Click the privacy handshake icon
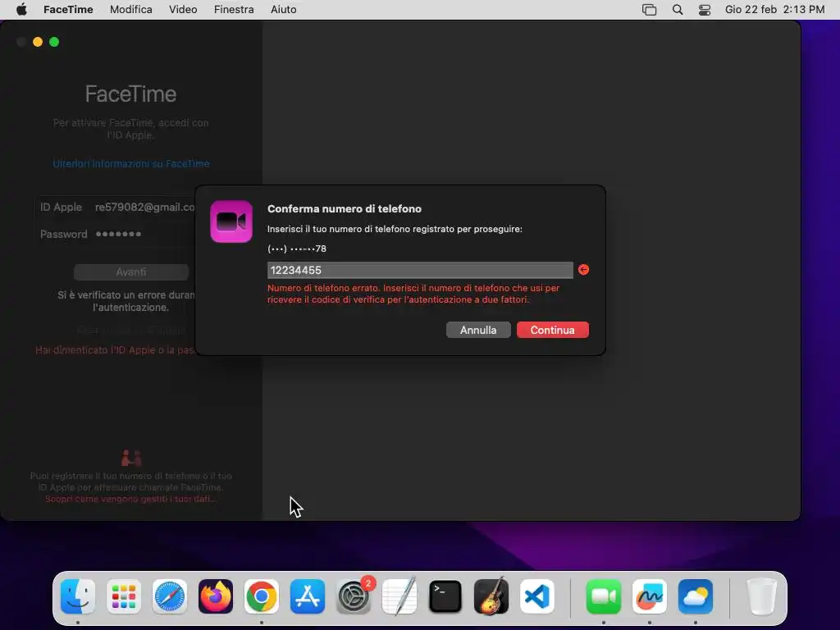Image resolution: width=840 pixels, height=630 pixels. tap(131, 458)
